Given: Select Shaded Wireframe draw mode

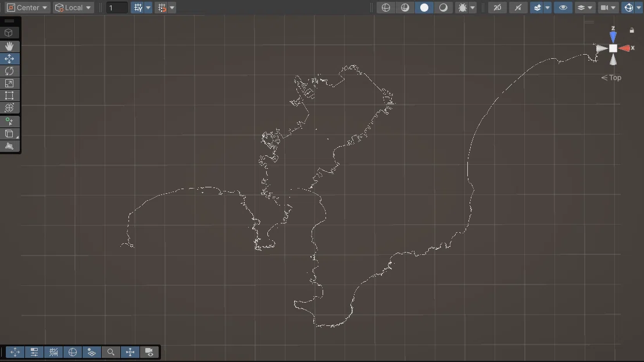Looking at the screenshot, I should [405, 8].
